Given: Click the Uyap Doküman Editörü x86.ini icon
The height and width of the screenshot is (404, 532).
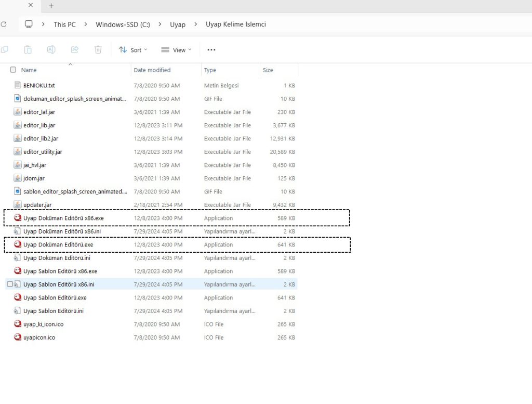Looking at the screenshot, I should tap(17, 231).
